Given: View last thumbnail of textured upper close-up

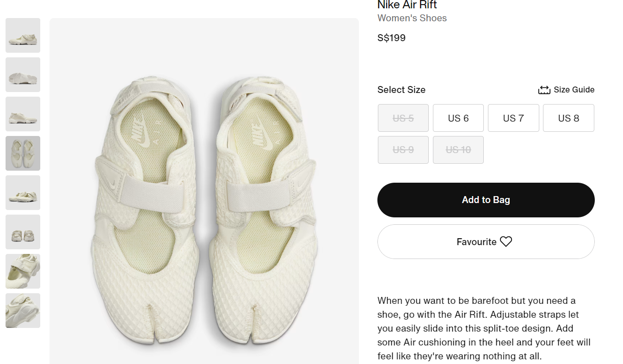Looking at the screenshot, I should (23, 310).
